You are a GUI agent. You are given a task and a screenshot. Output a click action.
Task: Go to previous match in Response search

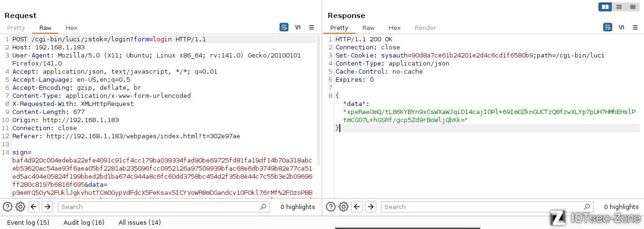357,207
